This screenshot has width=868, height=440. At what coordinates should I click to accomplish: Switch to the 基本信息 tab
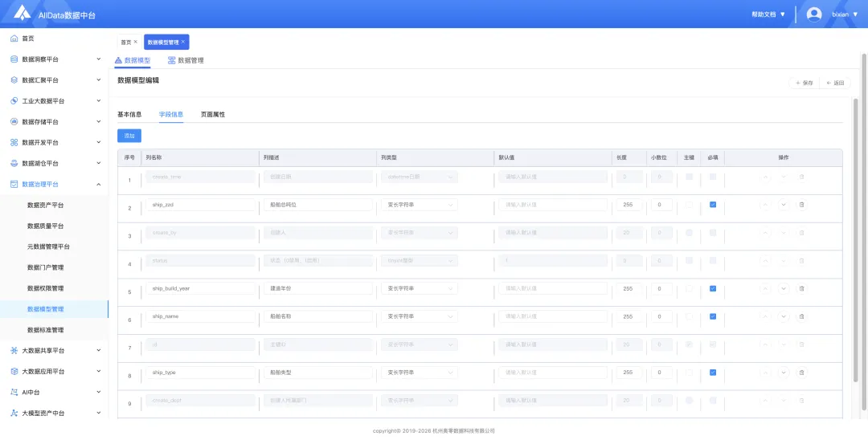click(x=129, y=115)
